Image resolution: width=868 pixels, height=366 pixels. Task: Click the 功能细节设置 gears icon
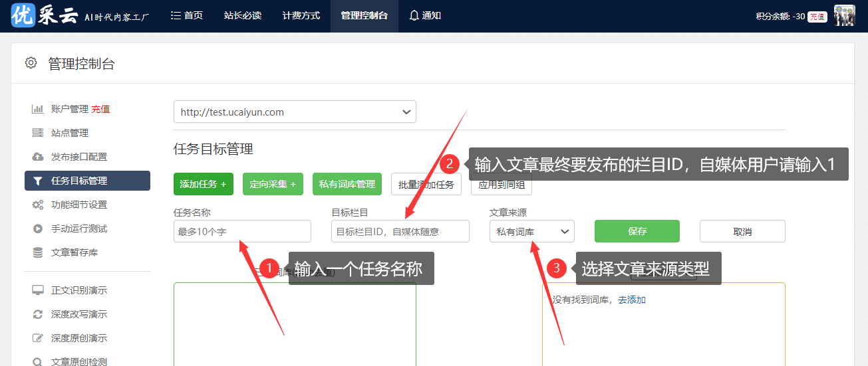pos(38,205)
